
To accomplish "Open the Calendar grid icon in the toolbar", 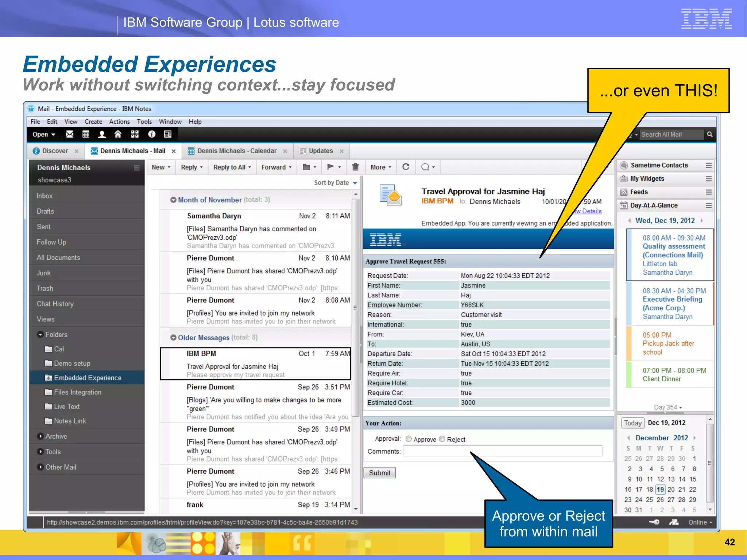I will coord(86,134).
